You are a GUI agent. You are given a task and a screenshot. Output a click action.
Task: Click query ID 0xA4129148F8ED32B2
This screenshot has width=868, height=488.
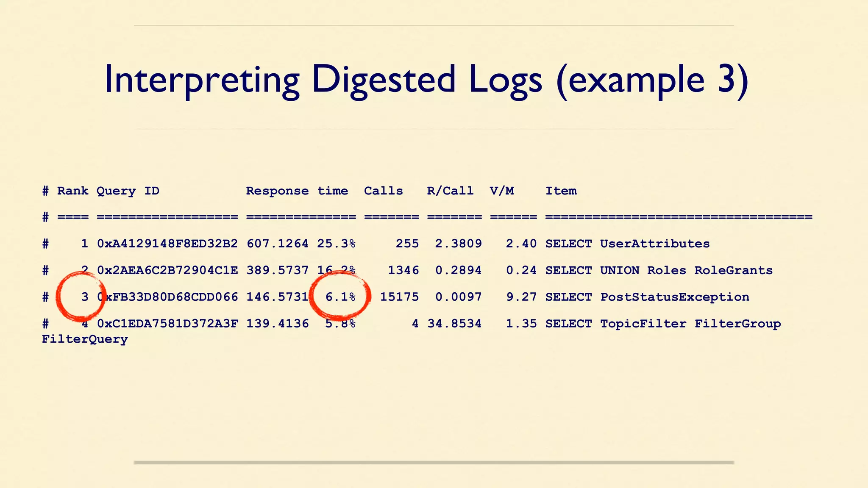tap(167, 244)
